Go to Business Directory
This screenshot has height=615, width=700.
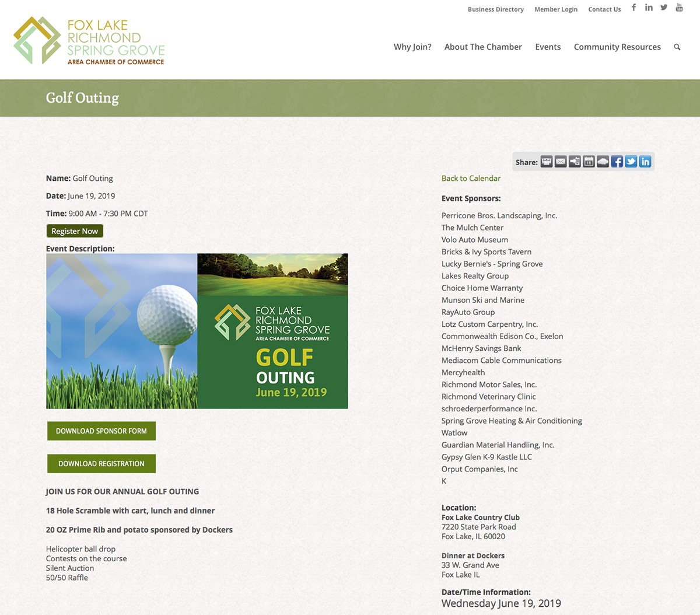pos(496,9)
